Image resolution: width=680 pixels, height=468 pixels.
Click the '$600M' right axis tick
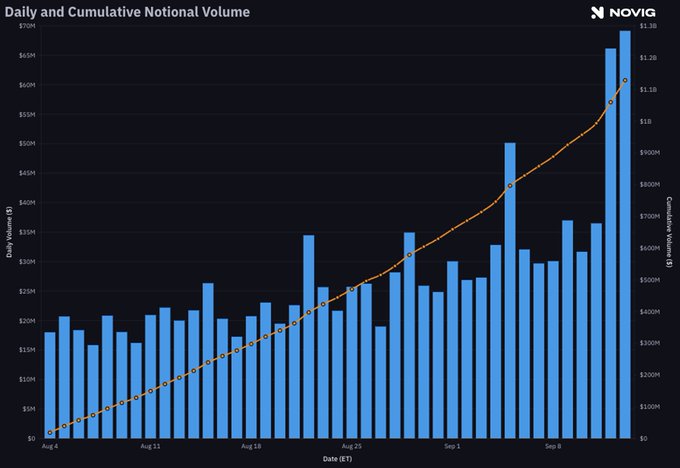(650, 248)
